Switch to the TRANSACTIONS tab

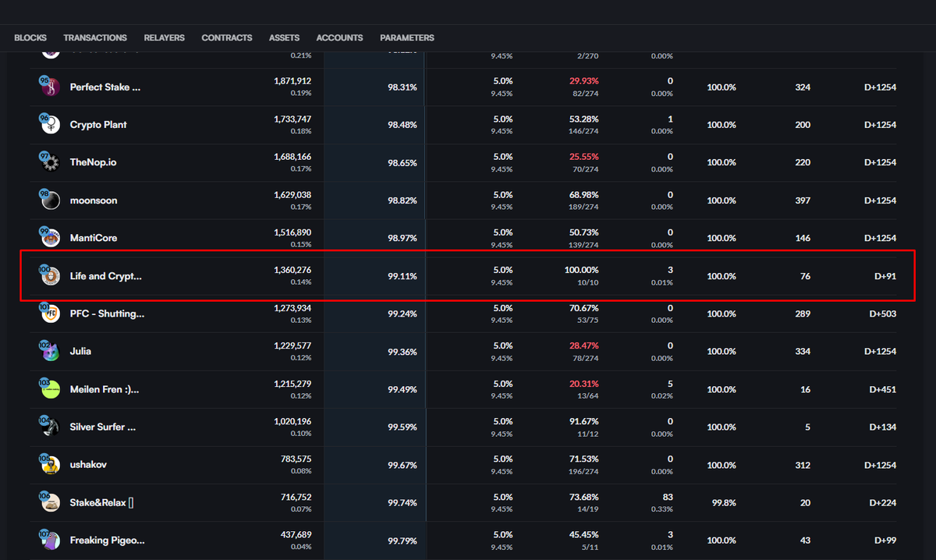pos(95,37)
